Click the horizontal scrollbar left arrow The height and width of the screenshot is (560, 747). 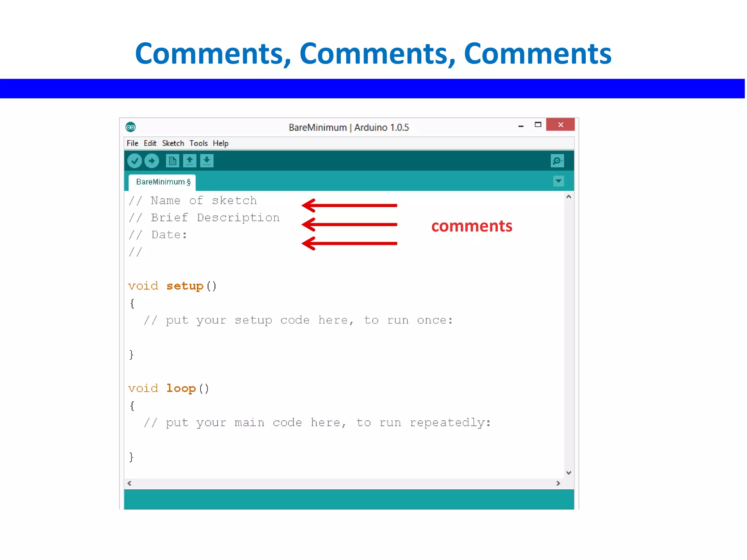tap(129, 483)
